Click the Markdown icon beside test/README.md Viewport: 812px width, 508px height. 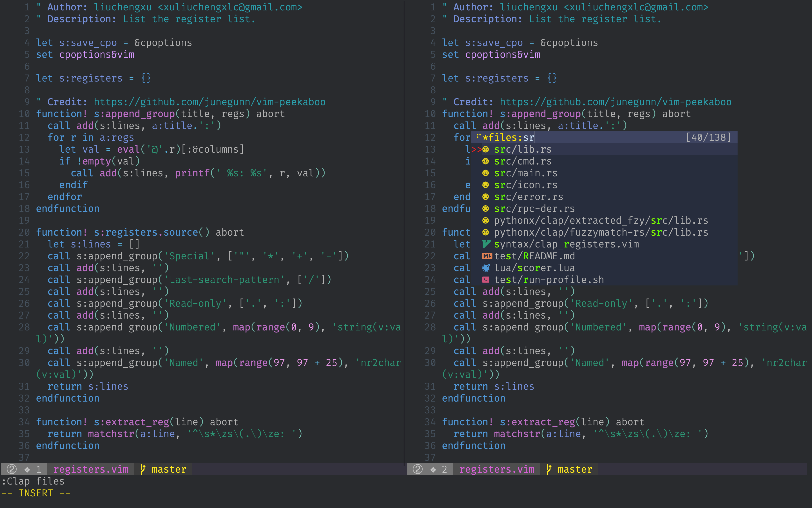coord(487,256)
